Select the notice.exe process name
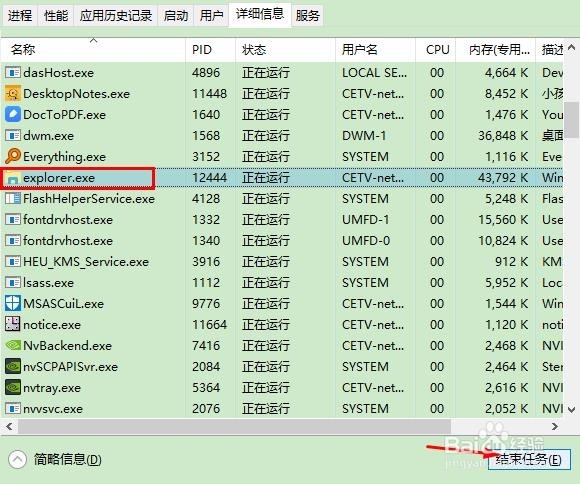Viewport: 580px width, 484px height. [52, 325]
